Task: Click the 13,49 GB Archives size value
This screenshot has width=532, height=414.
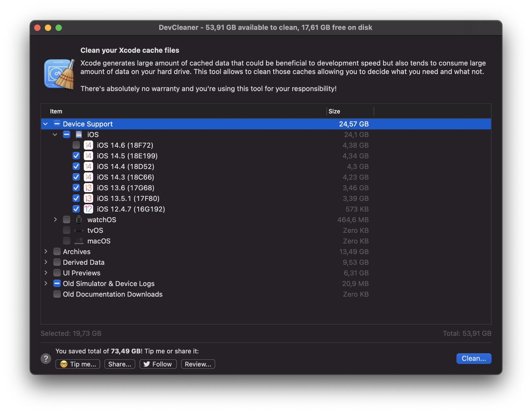Action: pyautogui.click(x=354, y=251)
